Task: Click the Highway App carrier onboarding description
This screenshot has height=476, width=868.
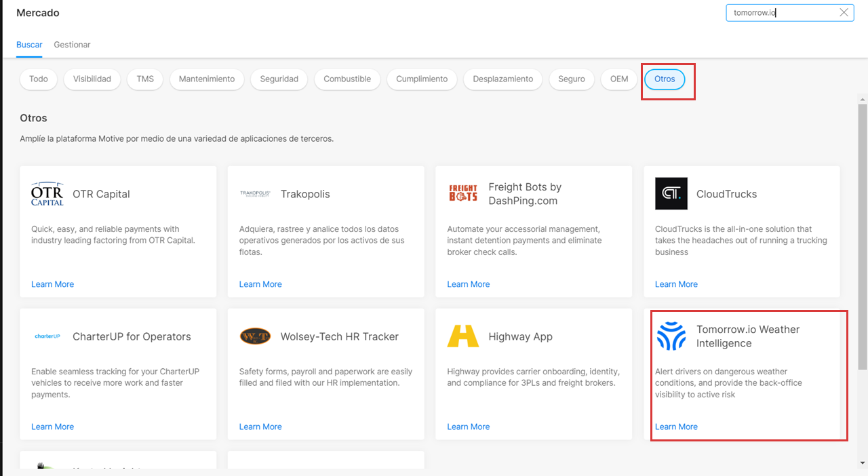Action: coord(533,377)
